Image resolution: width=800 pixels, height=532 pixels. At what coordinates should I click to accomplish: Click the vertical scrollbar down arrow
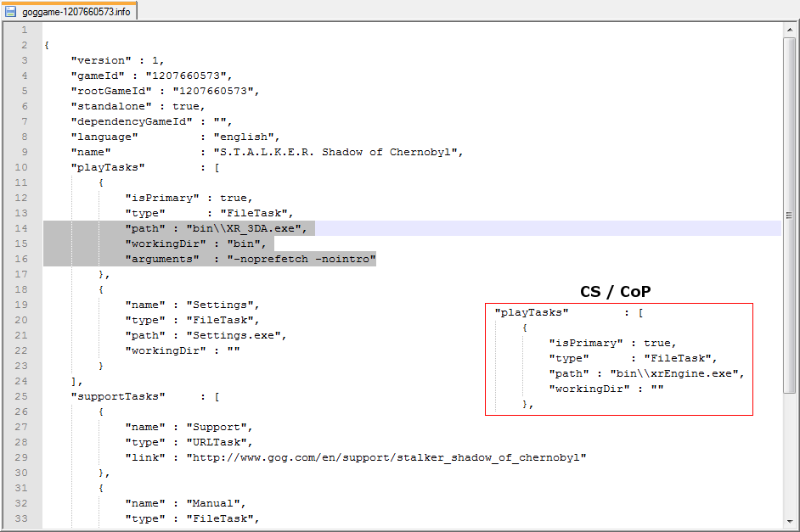point(790,521)
